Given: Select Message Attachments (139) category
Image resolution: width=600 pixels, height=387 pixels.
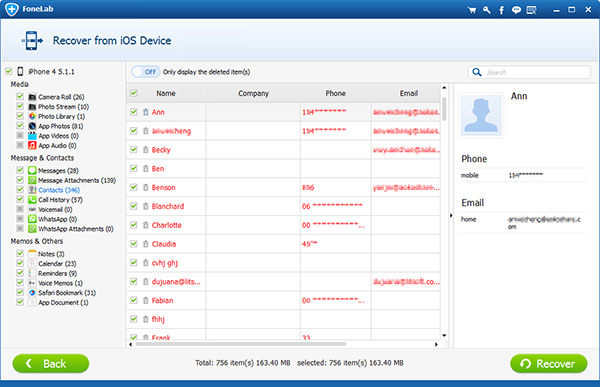Looking at the screenshot, I should [x=77, y=180].
